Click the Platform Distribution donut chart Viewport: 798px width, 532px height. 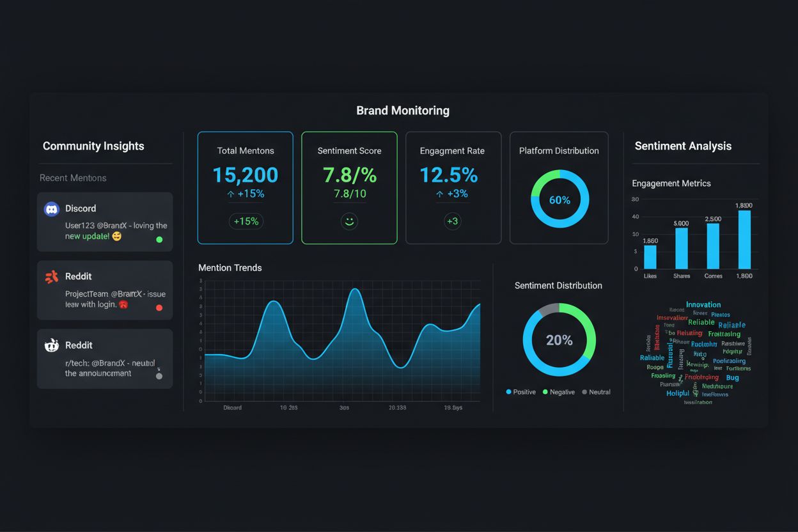[x=559, y=199]
